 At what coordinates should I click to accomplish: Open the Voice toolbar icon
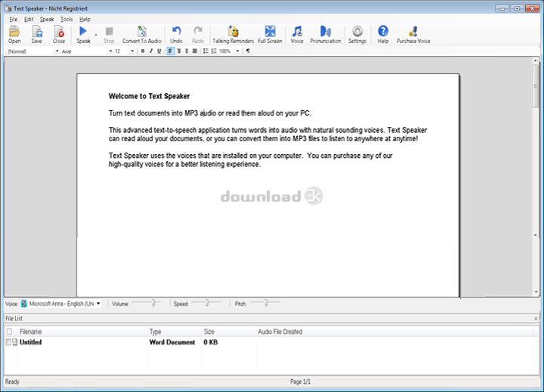click(297, 34)
